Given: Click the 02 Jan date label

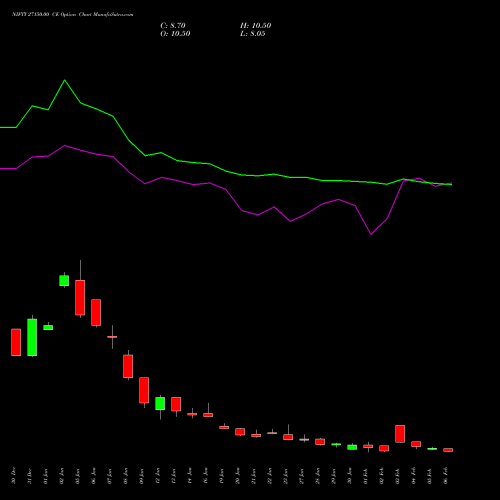Looking at the screenshot, I should point(62,476).
